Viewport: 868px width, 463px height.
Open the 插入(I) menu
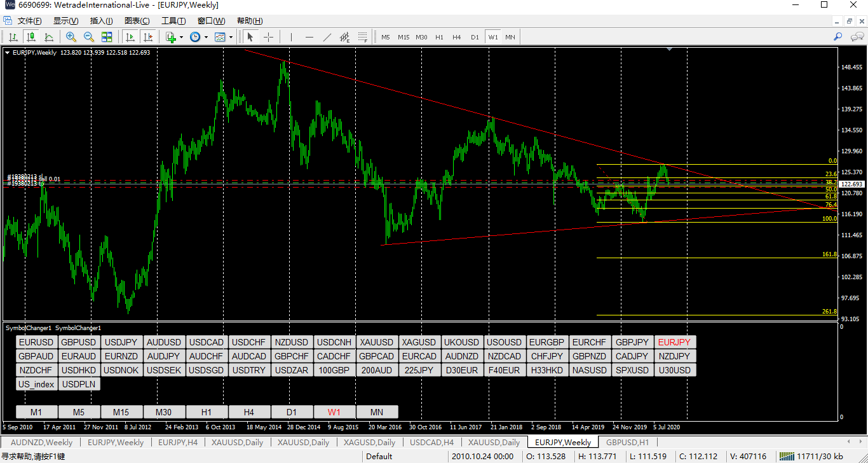[101, 21]
